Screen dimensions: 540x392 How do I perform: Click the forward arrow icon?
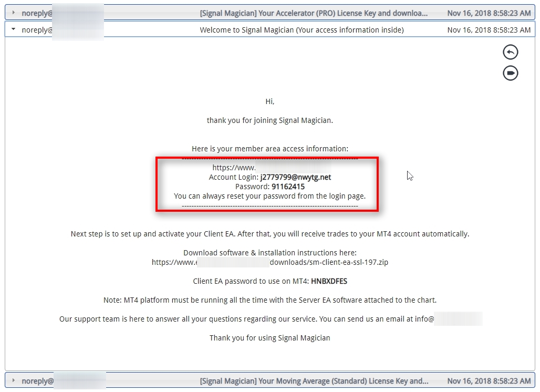510,73
